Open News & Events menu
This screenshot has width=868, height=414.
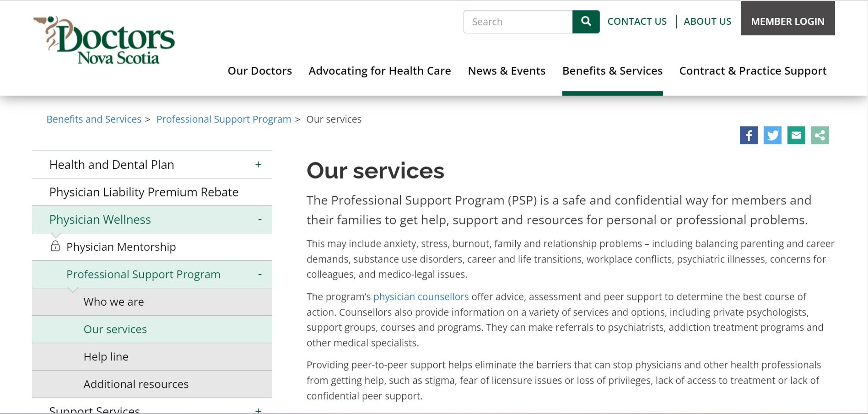[x=507, y=71]
